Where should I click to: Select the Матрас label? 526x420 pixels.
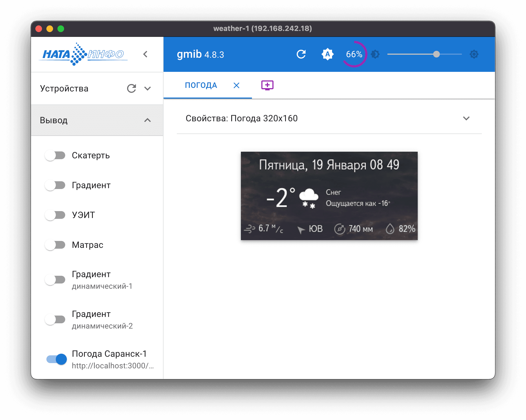pos(88,245)
